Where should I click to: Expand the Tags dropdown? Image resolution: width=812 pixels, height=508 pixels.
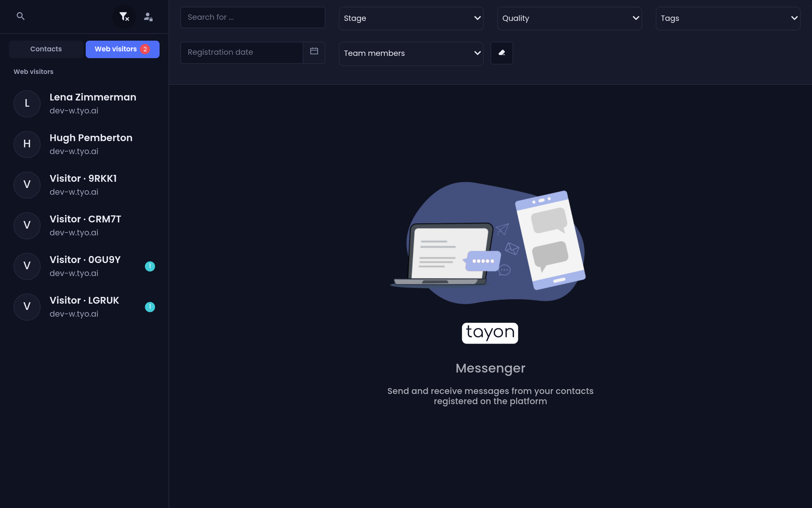728,18
